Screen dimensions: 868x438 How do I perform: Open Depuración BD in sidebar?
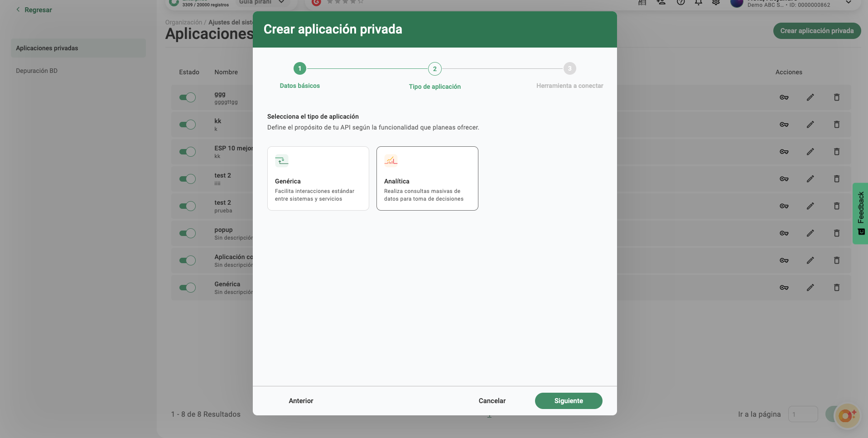(37, 71)
